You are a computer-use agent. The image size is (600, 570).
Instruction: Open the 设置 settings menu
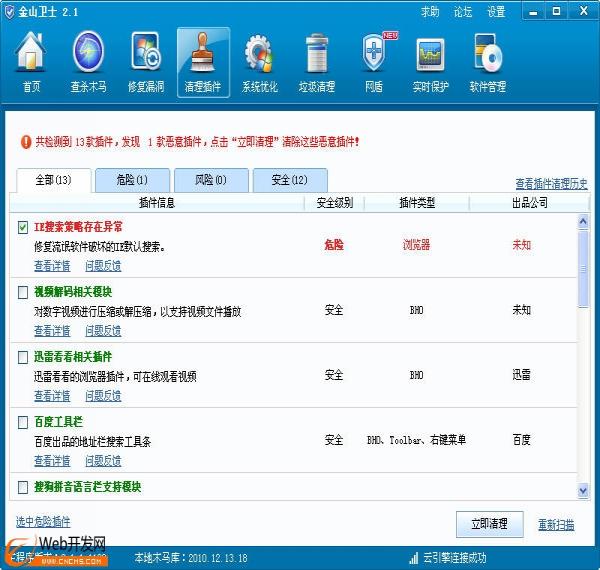pos(496,12)
